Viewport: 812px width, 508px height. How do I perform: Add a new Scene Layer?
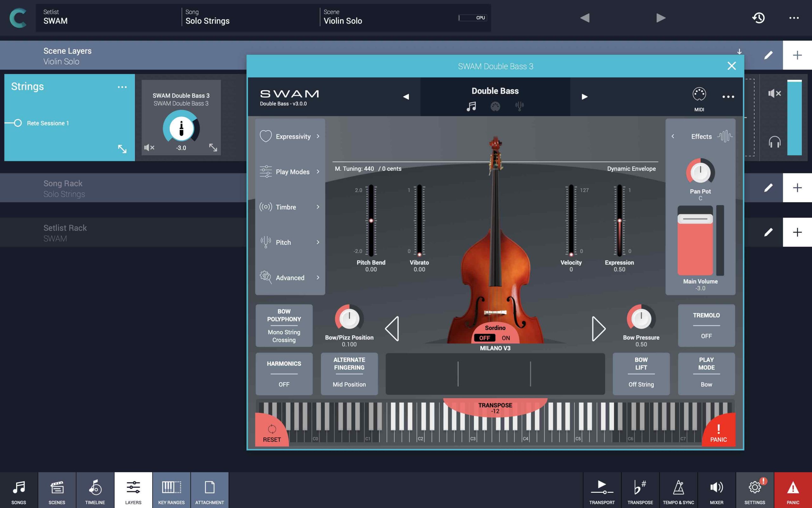click(x=798, y=55)
